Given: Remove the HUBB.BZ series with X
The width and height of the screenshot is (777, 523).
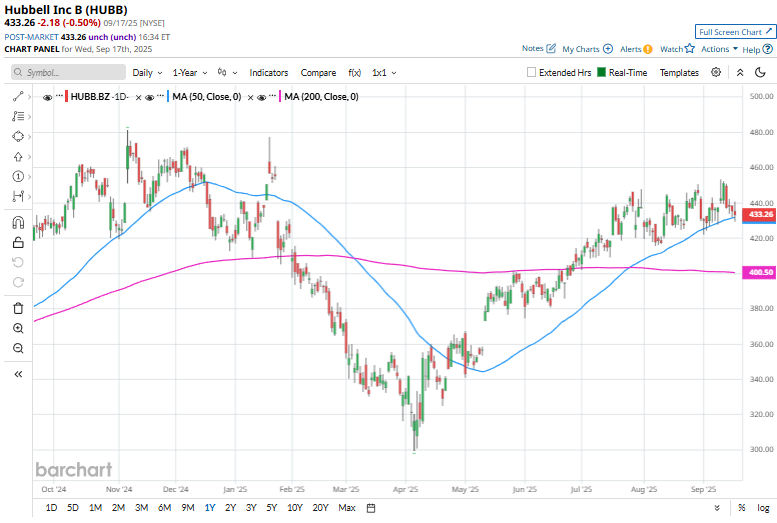Looking at the screenshot, I should click(x=139, y=97).
